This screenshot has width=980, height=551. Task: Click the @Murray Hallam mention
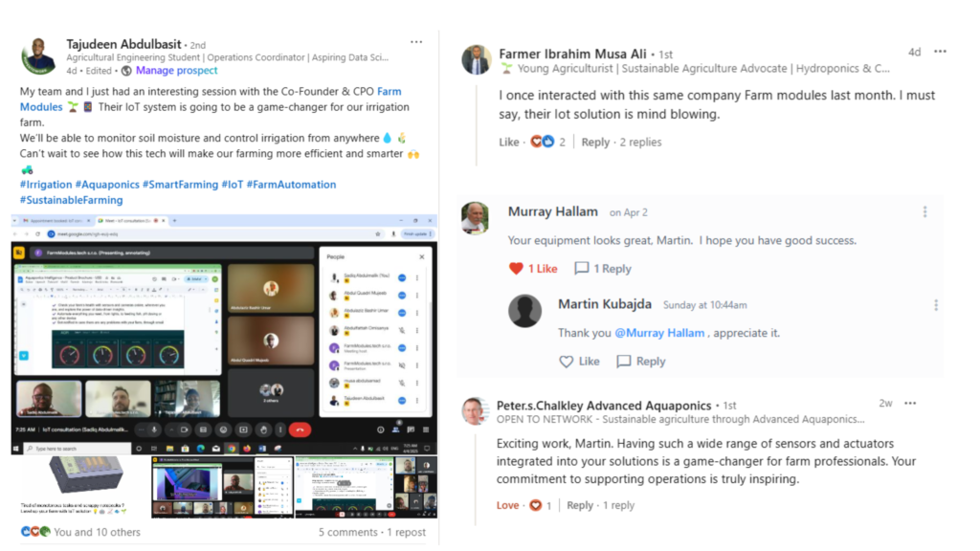(659, 333)
